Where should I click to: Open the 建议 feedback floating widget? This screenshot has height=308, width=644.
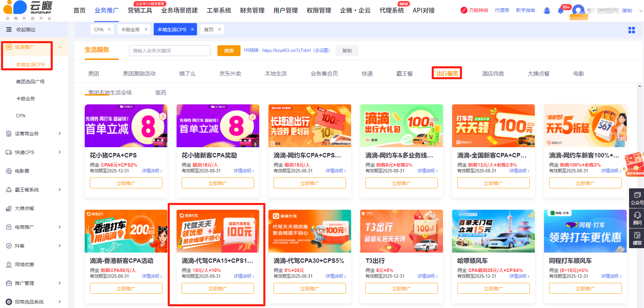637,238
